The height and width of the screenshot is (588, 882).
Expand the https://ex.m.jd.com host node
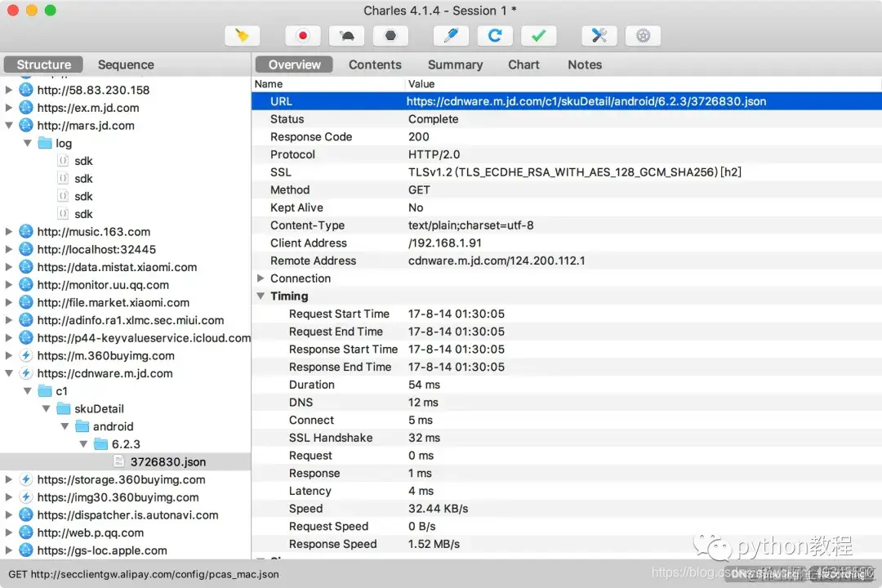(8, 108)
